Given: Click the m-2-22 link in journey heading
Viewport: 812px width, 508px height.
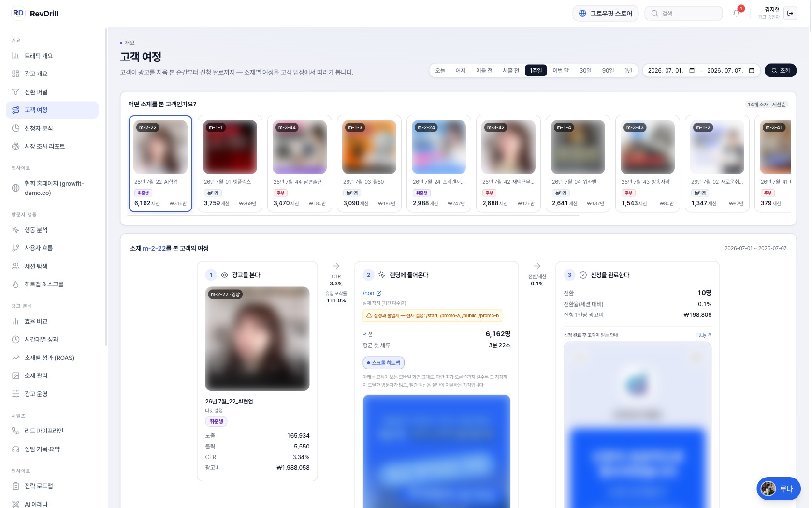Looking at the screenshot, I should 154,248.
